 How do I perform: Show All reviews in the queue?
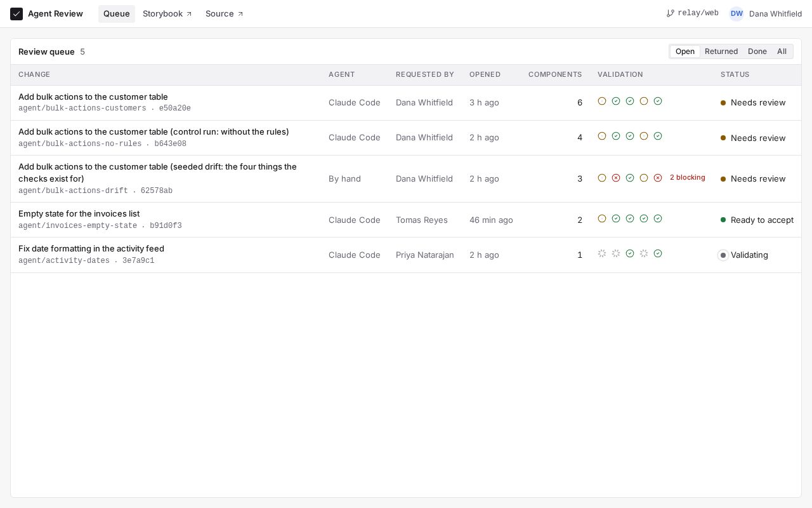[x=782, y=51]
